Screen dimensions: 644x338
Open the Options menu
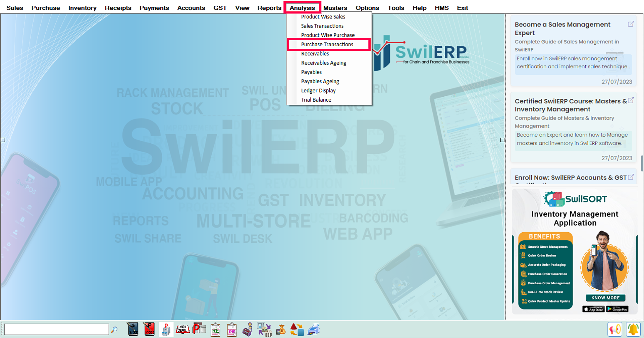tap(367, 8)
